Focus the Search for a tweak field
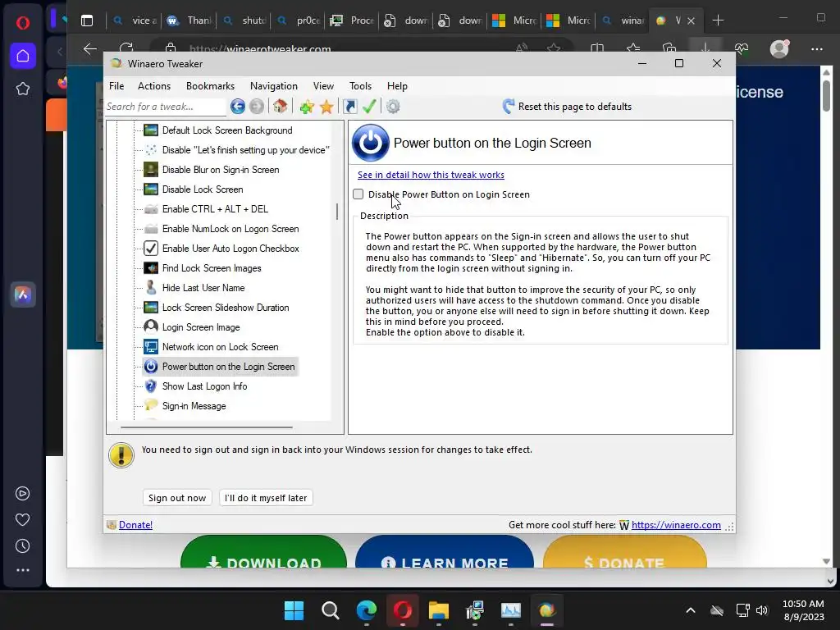 (166, 107)
